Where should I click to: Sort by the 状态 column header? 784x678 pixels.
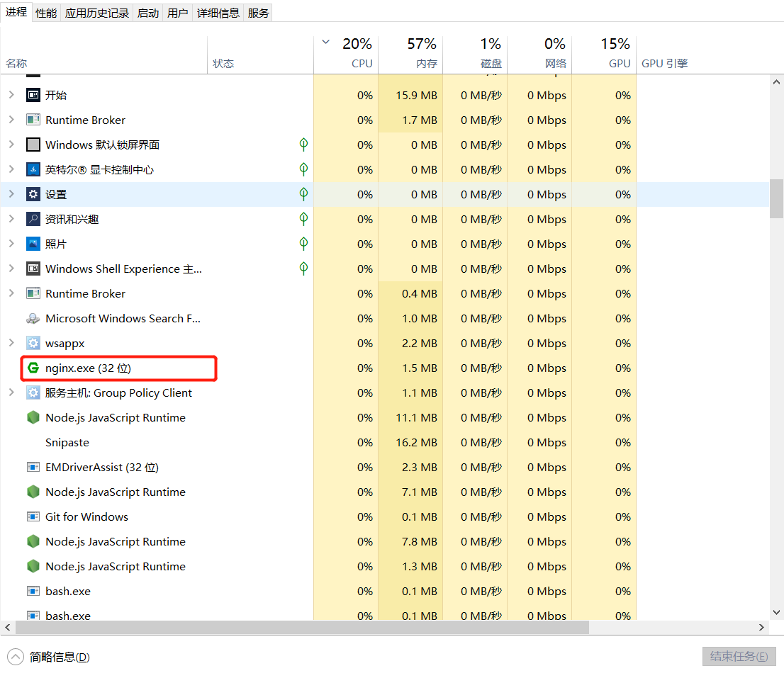260,55
